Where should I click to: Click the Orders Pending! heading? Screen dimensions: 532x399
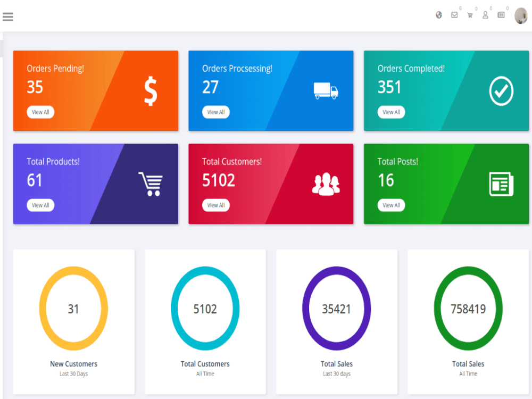point(55,69)
